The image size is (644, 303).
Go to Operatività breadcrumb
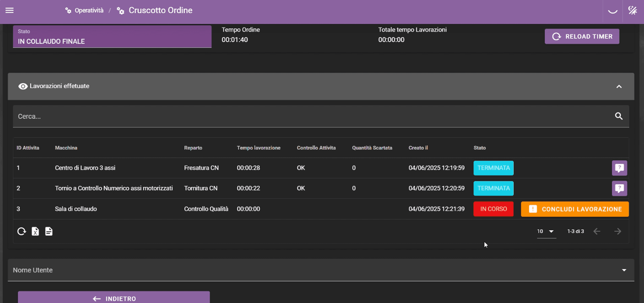[x=89, y=10]
